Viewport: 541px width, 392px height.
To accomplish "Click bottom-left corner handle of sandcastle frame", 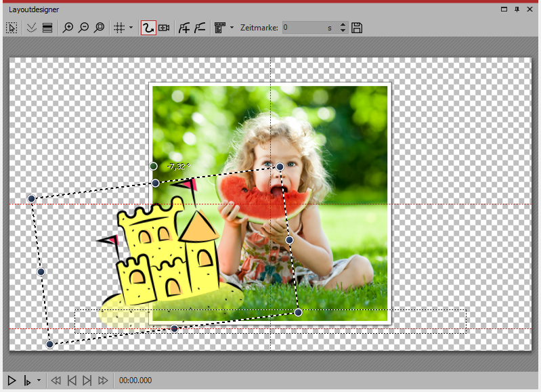I will pos(49,344).
